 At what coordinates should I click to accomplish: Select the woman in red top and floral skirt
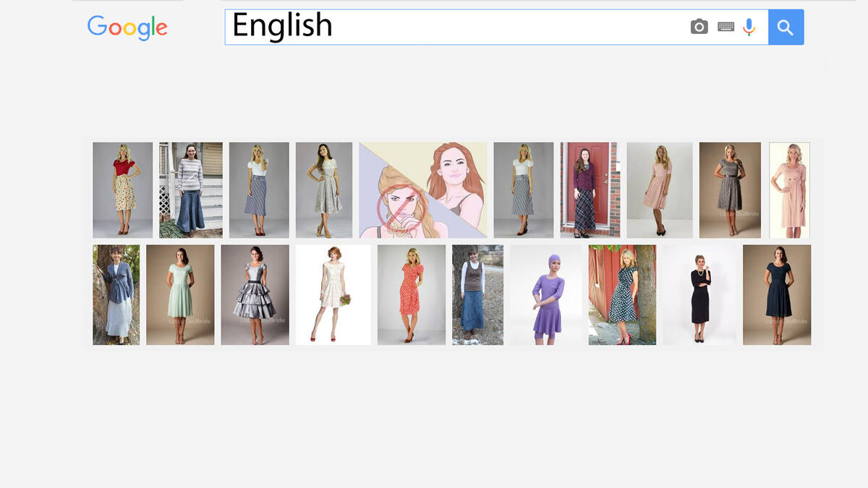tap(122, 189)
